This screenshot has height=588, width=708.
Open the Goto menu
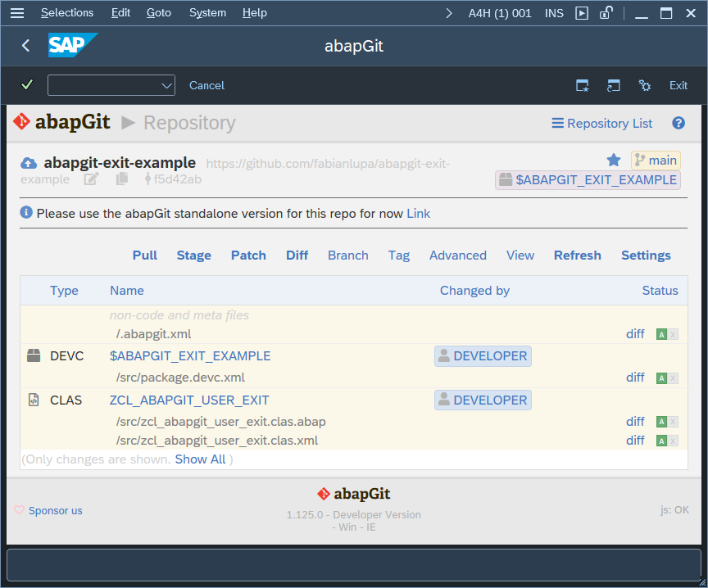pos(159,13)
